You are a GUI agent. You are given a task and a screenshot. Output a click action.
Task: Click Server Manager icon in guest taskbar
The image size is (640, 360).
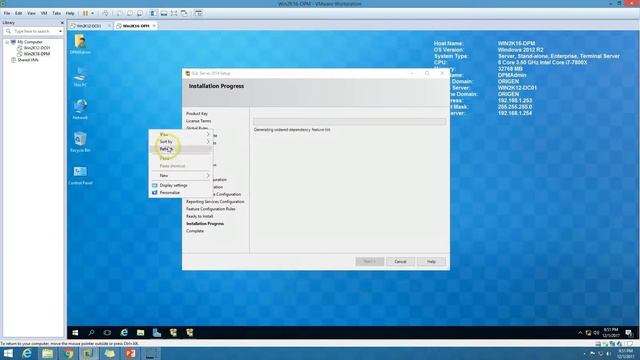point(157,333)
